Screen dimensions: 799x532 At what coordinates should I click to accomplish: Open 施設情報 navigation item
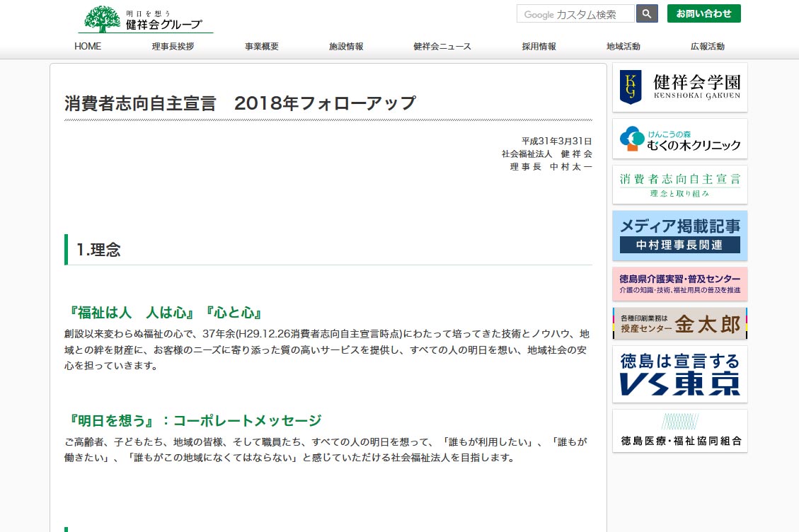coord(346,47)
